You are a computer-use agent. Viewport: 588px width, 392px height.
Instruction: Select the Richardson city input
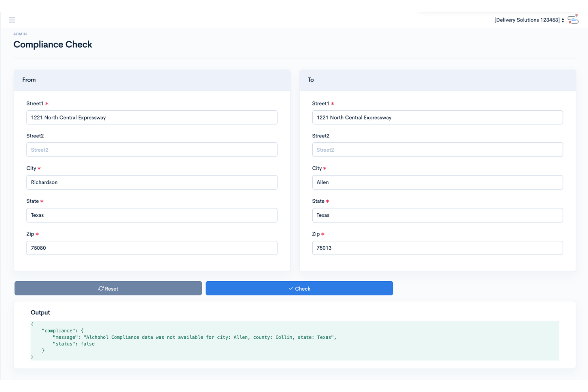coord(152,182)
